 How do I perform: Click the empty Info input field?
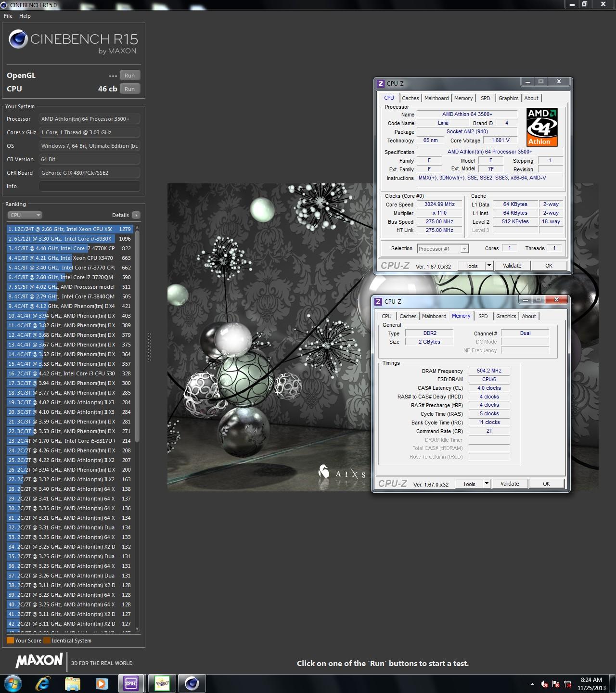click(90, 186)
